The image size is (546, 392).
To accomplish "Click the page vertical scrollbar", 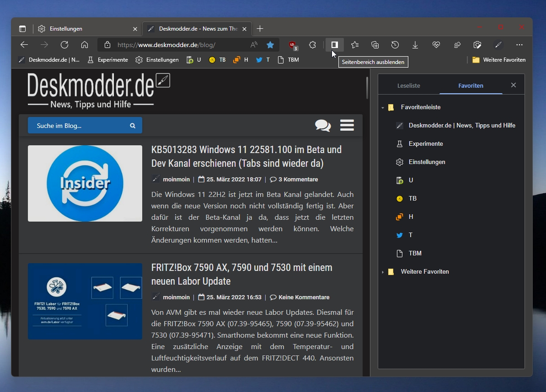I will pyautogui.click(x=367, y=88).
